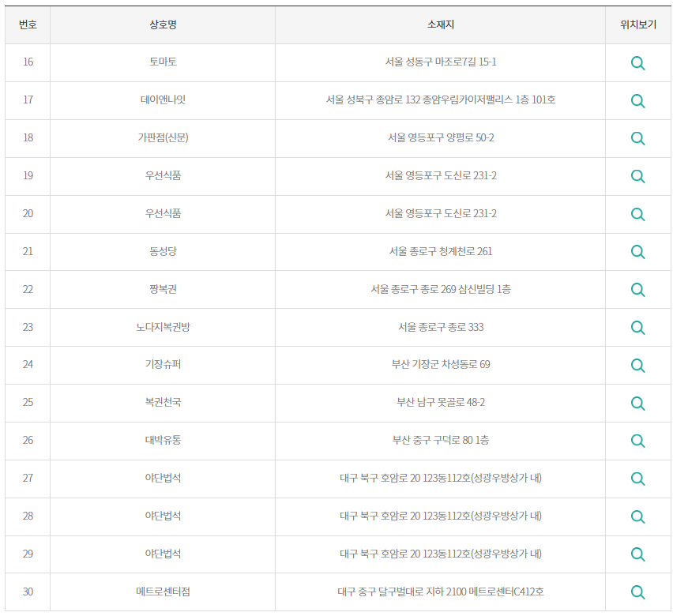Click the 번호 column header
Screen dimensions: 673x616
tap(28, 25)
